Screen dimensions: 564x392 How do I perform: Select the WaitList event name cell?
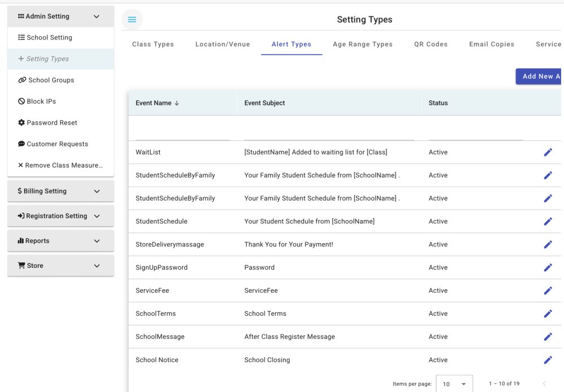click(148, 152)
